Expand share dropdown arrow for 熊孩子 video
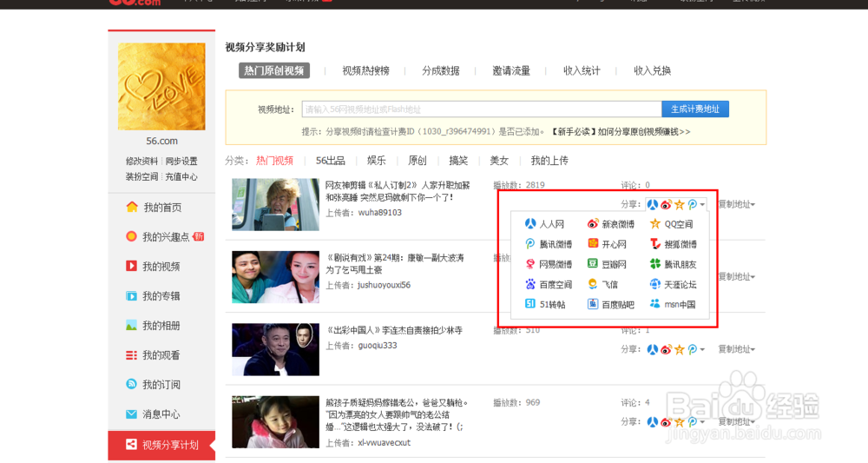Screen dimensions: 868x463 coord(702,422)
